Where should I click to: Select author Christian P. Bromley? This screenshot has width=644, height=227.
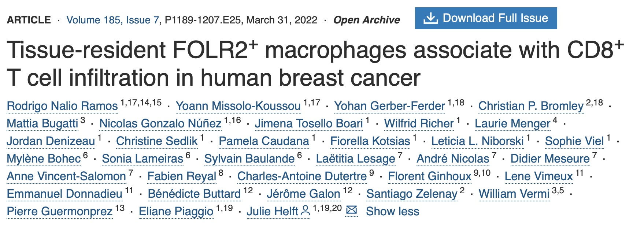click(531, 106)
